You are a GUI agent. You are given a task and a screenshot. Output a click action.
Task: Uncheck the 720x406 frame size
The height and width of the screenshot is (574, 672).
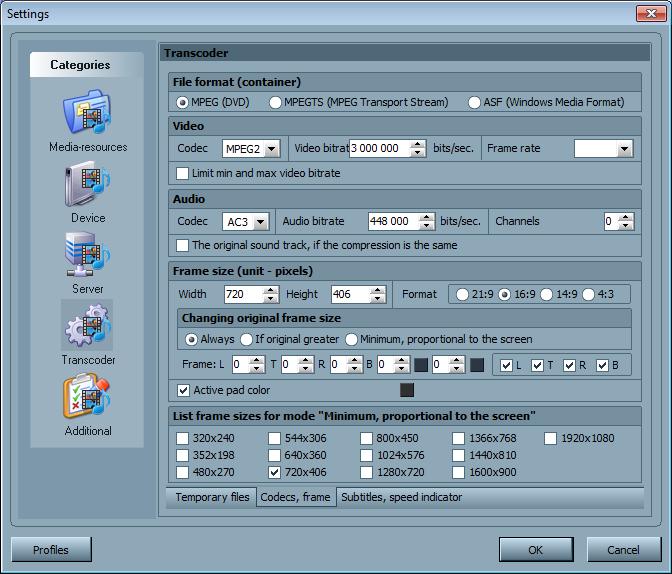pos(274,472)
